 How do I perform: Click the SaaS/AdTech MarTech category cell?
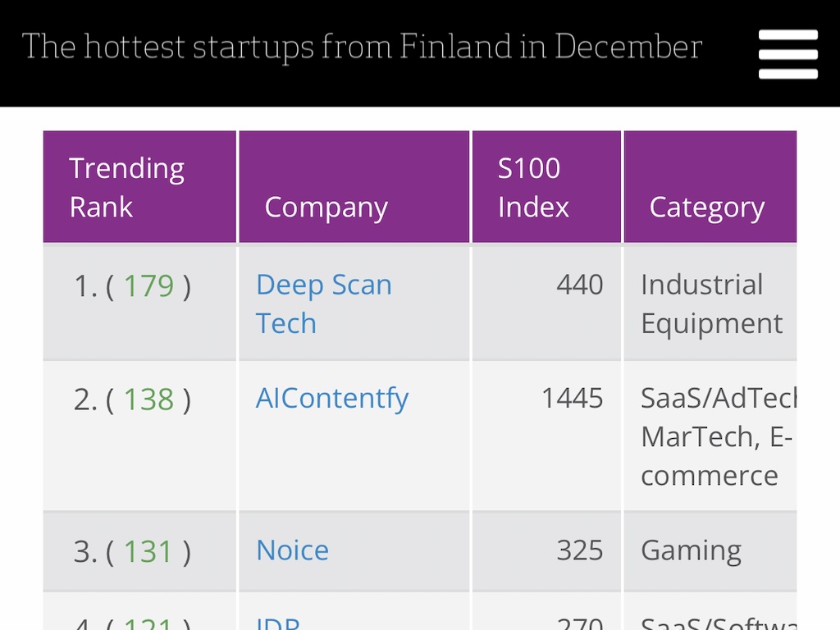[x=715, y=436]
